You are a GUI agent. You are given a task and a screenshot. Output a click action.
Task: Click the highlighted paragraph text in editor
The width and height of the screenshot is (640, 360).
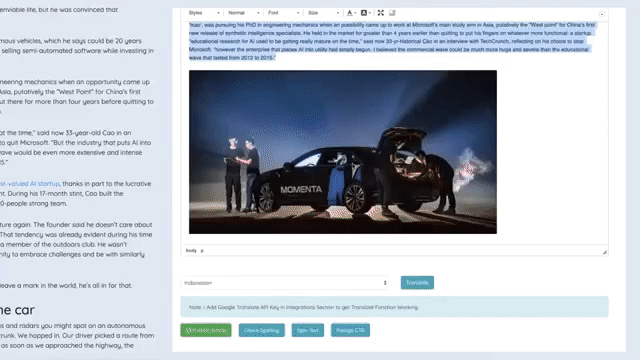(x=392, y=41)
